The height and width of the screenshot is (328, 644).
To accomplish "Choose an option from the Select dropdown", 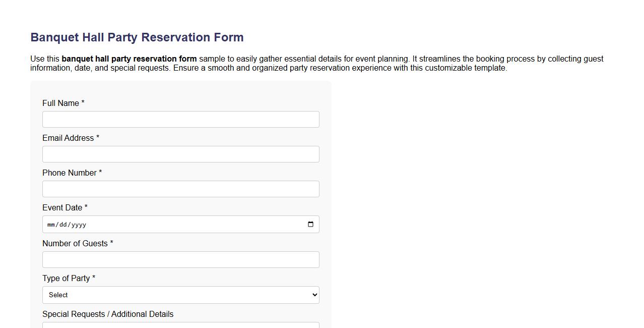I will coord(181,295).
